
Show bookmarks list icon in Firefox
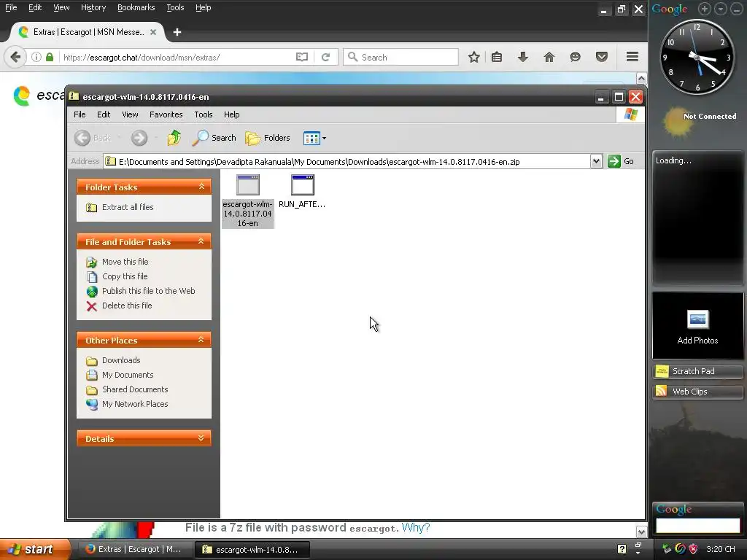497,57
